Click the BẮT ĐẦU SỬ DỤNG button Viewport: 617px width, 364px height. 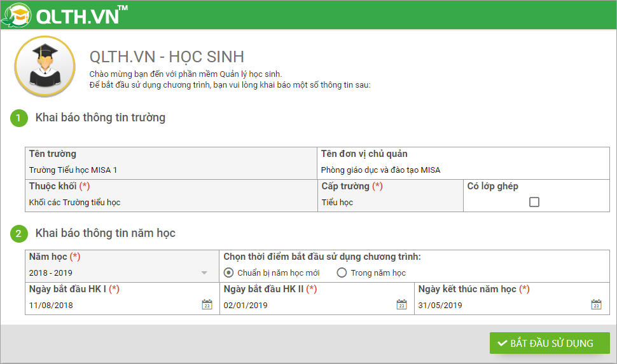(550, 343)
